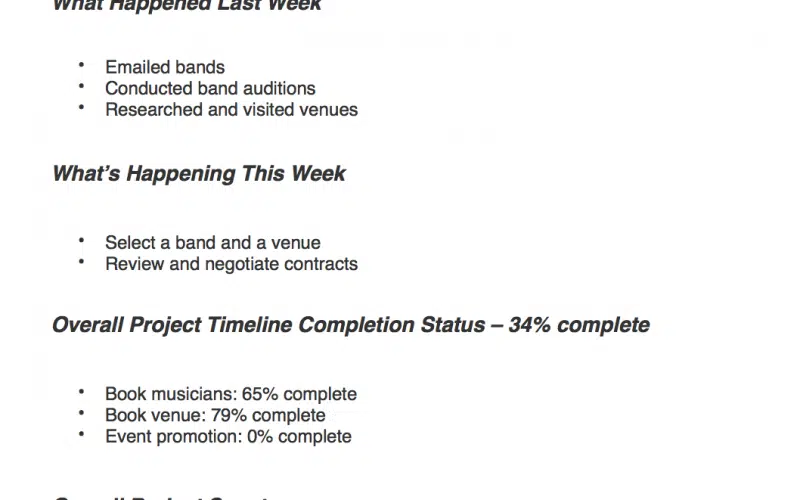Image resolution: width=800 pixels, height=500 pixels.
Task: Click the bullet point before 'Book venue'
Action: coord(81,414)
